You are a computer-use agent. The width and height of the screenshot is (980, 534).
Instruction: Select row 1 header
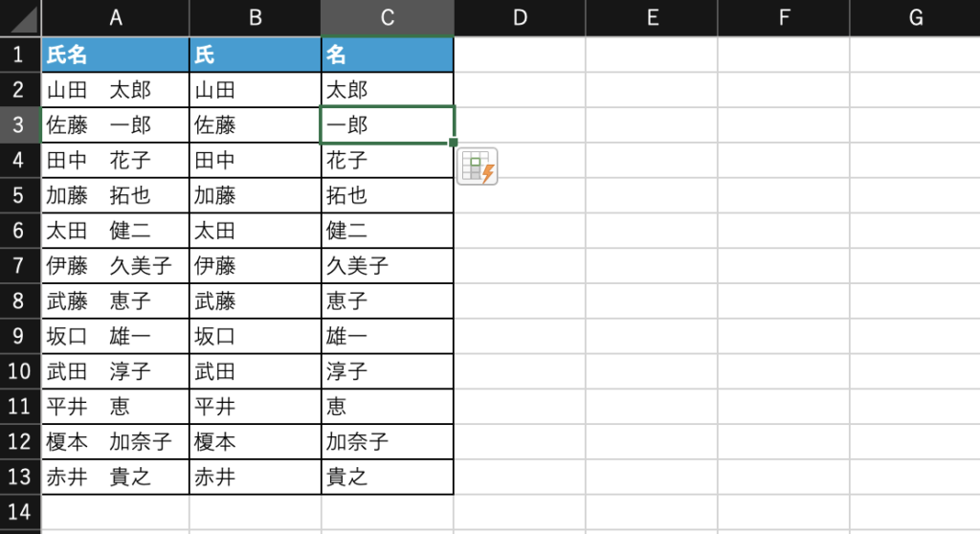(20, 55)
